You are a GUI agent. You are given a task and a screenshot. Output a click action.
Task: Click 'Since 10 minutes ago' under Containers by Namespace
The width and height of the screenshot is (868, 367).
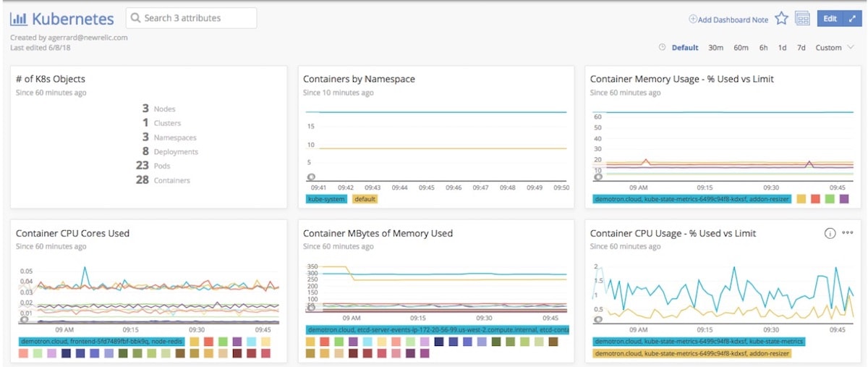tap(339, 93)
